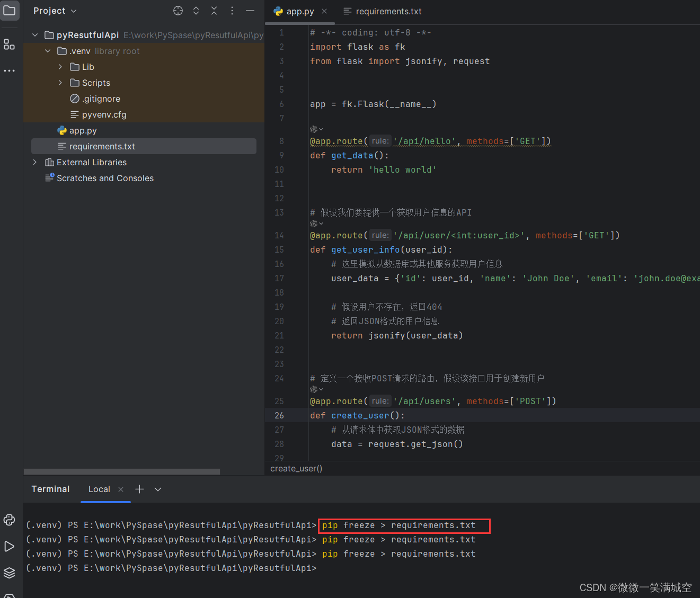Open the Services run-arrow tool window icon
Image resolution: width=700 pixels, height=598 pixels.
10,546
